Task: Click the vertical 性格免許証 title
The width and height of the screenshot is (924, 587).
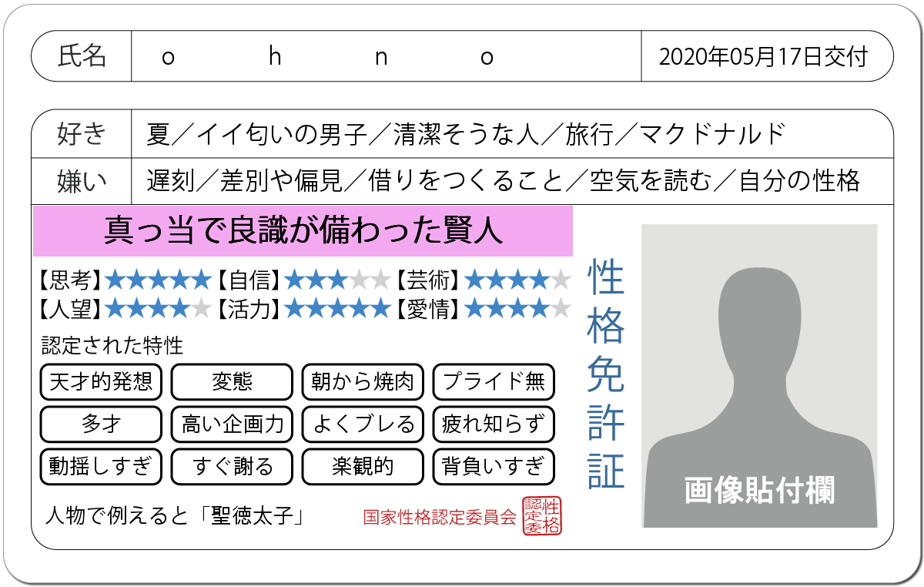Action: 606,374
